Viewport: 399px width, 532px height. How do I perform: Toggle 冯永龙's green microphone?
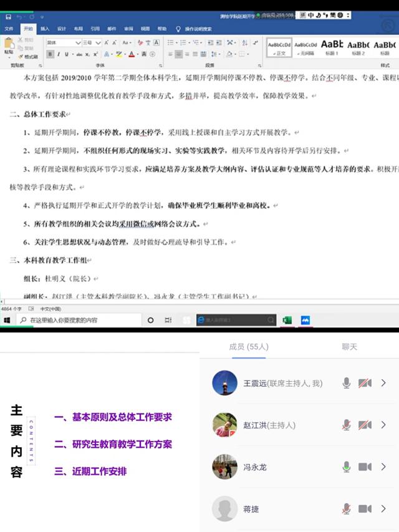347,467
